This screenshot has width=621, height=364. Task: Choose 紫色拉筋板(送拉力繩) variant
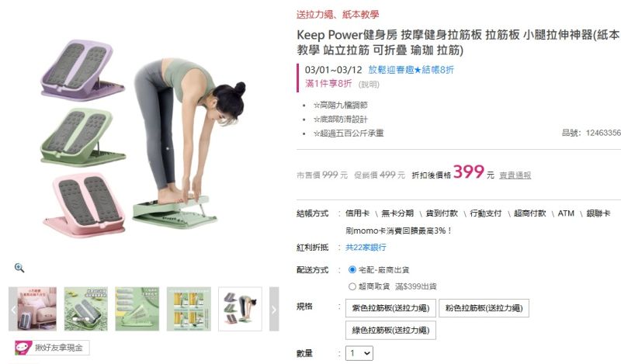click(x=390, y=308)
